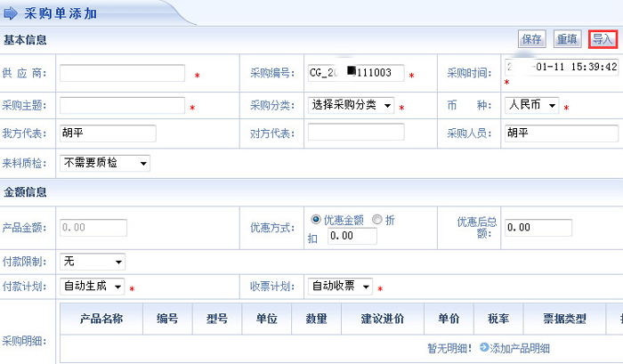Click the 导入 (Import) button

coord(603,39)
